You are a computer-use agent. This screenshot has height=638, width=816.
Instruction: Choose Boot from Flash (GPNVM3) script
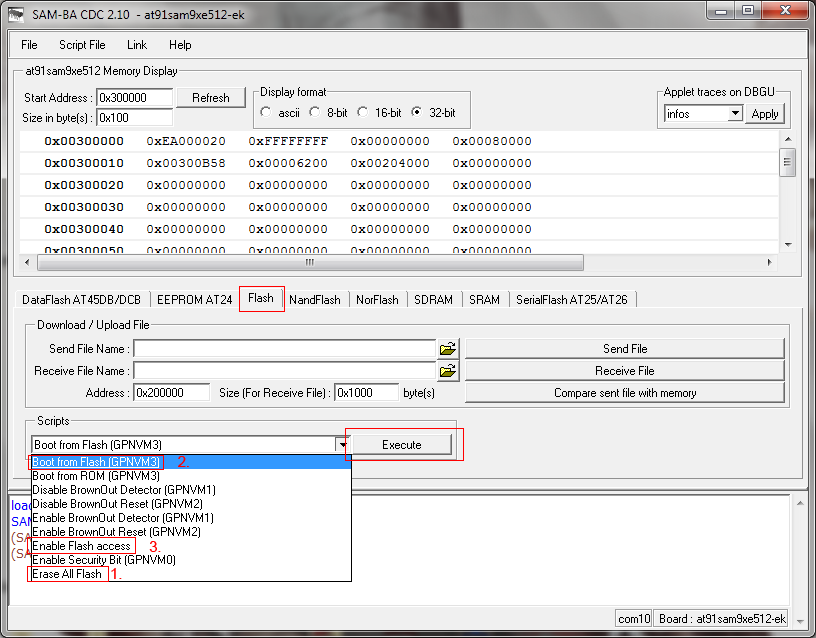(x=191, y=462)
